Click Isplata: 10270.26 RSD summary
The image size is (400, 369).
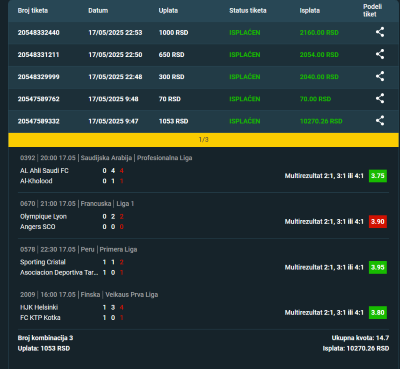tap(356, 349)
